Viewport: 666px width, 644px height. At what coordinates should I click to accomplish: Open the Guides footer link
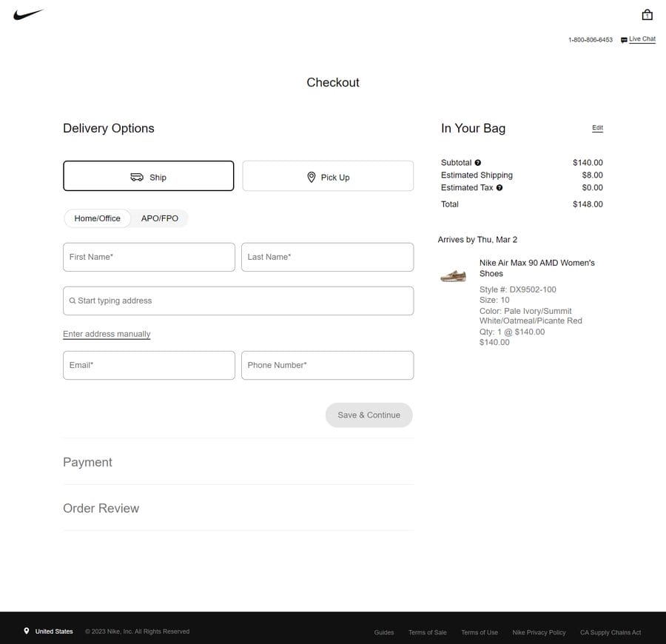384,632
